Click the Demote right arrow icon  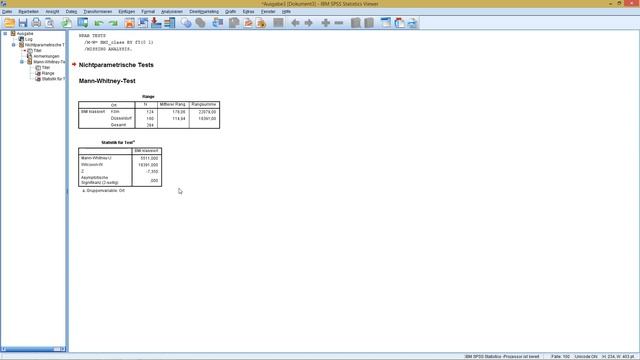[309, 23]
